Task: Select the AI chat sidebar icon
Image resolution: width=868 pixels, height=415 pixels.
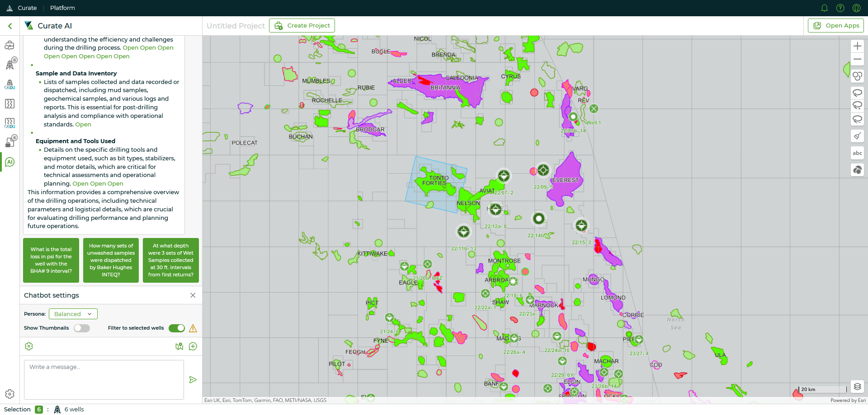Action: tap(9, 162)
